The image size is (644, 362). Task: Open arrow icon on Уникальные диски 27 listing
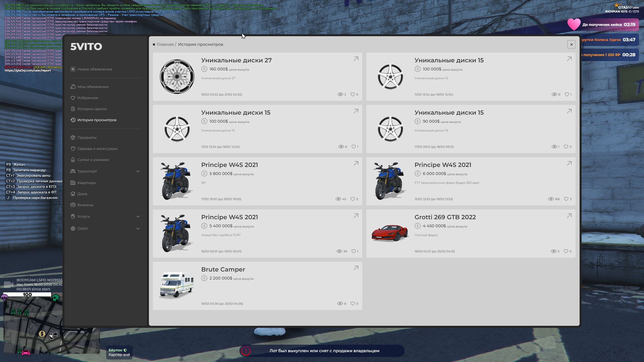(x=356, y=59)
